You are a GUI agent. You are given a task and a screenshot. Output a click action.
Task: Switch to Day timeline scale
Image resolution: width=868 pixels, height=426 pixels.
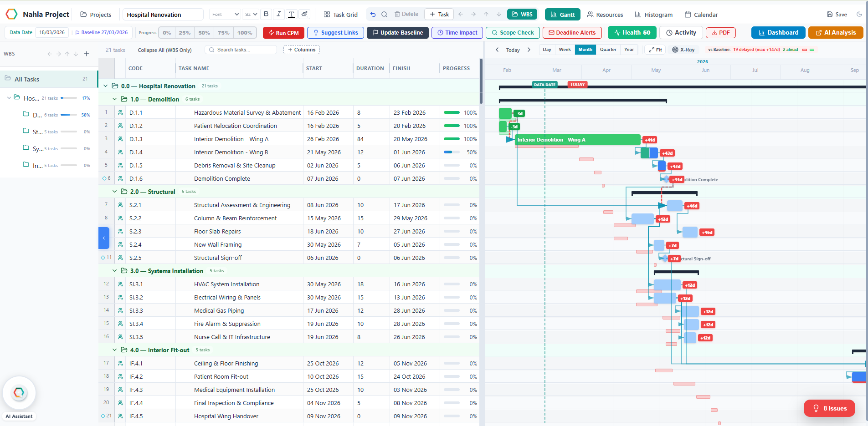point(547,50)
